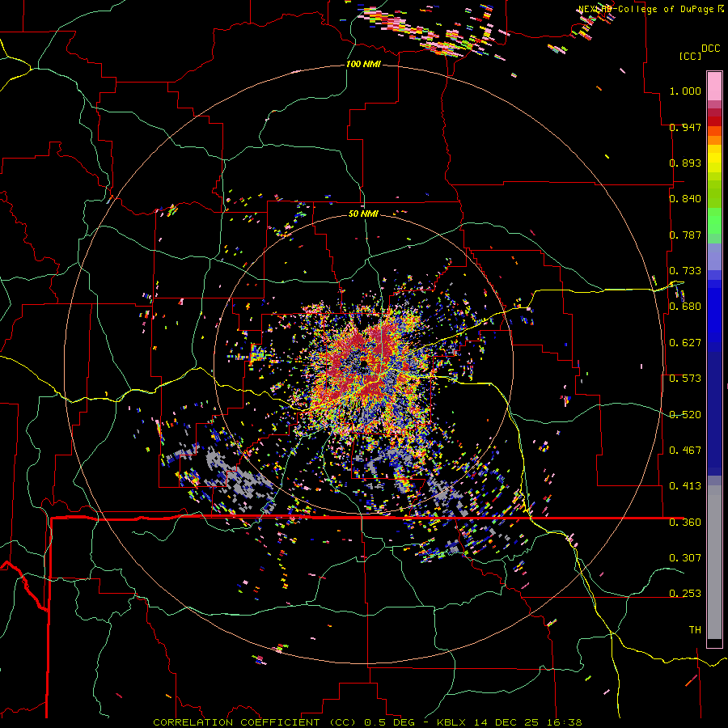Image resolution: width=728 pixels, height=728 pixels.
Task: Click the TH label on the scale
Action: tap(695, 630)
